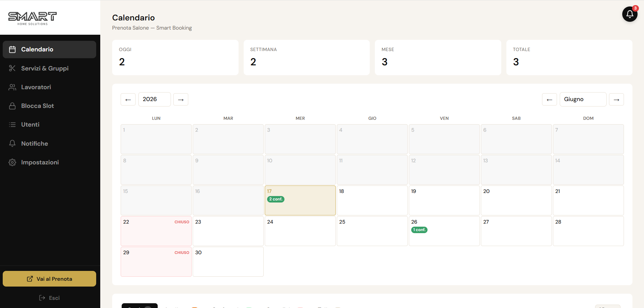Open the Giugno month selector
The width and height of the screenshot is (644, 308).
583,99
